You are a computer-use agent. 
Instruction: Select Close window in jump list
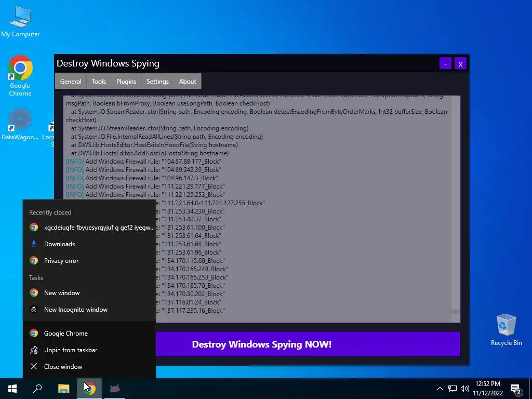tap(89, 366)
